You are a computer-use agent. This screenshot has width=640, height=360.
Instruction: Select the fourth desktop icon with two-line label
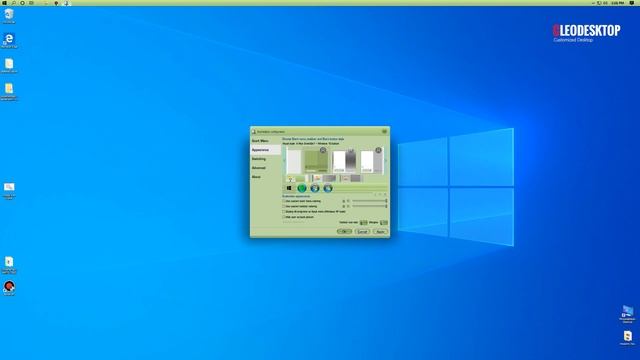click(9, 91)
